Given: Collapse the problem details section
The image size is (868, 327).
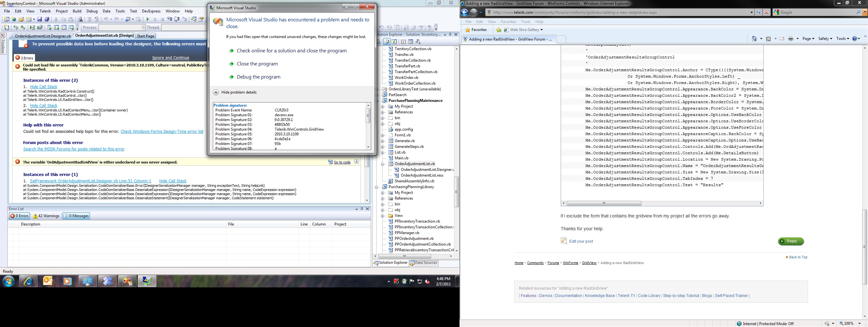Looking at the screenshot, I should [216, 92].
